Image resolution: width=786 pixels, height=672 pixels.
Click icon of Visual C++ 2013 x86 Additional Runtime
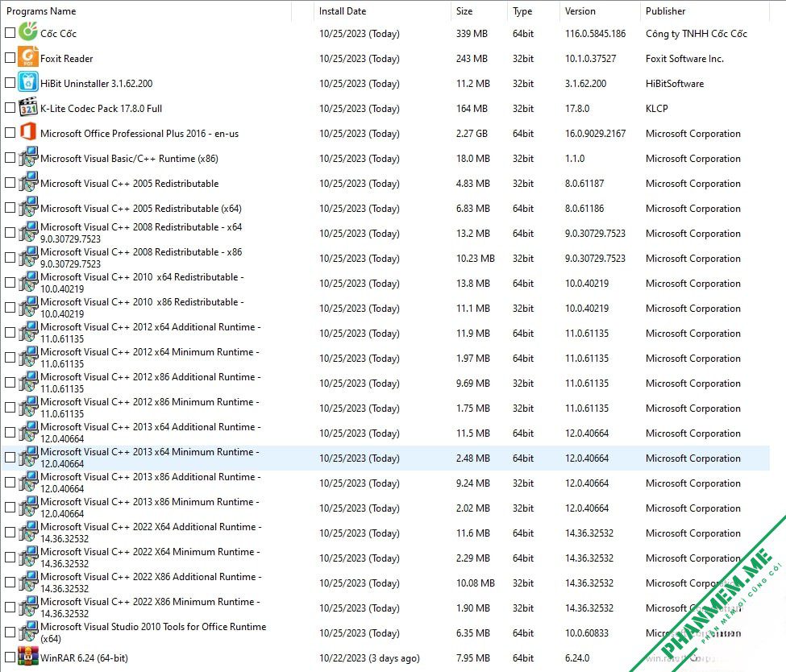[28, 482]
